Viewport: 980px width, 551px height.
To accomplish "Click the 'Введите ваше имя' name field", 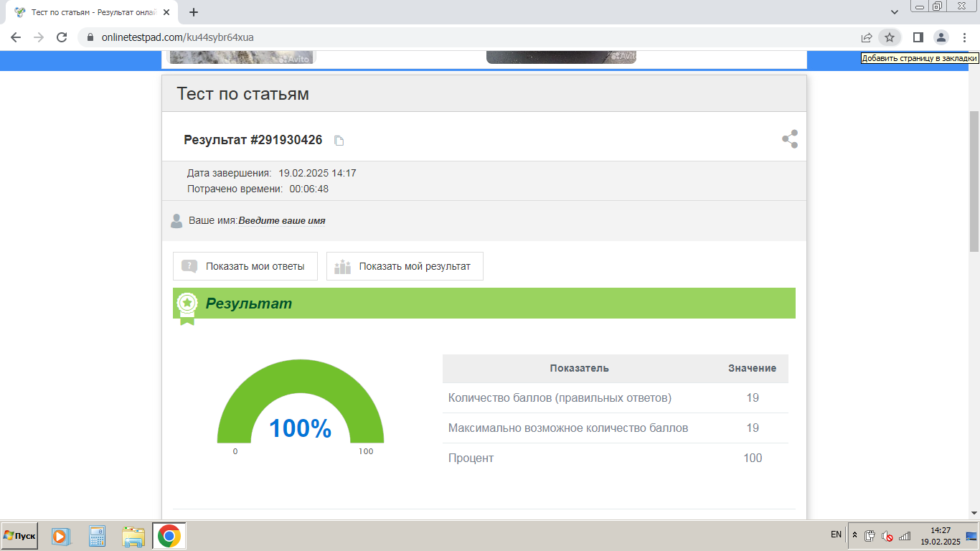I will click(x=282, y=221).
